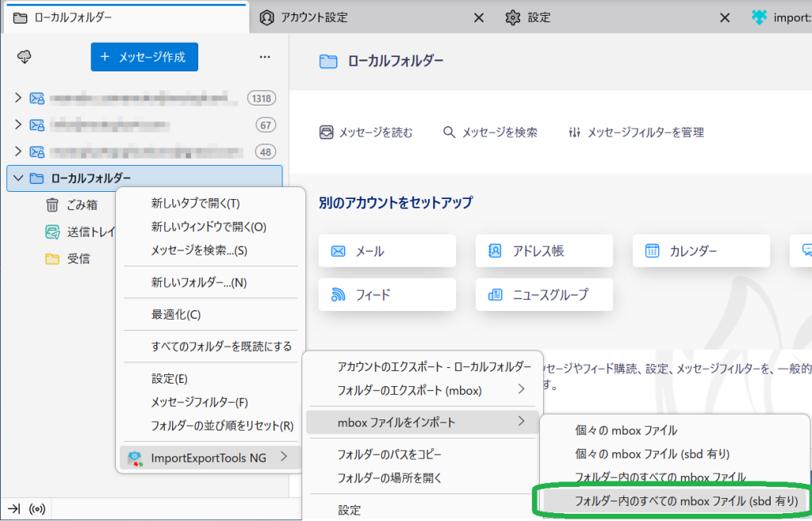Screen dimensions: 812x521
Task: Click the cloud download get messages icon
Action: click(x=25, y=57)
